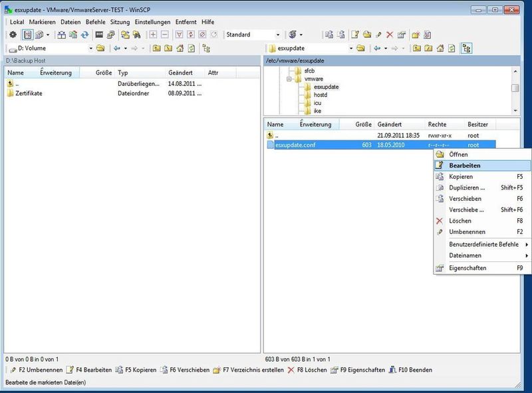
Task: Open the Sitzung menu
Action: (x=120, y=22)
